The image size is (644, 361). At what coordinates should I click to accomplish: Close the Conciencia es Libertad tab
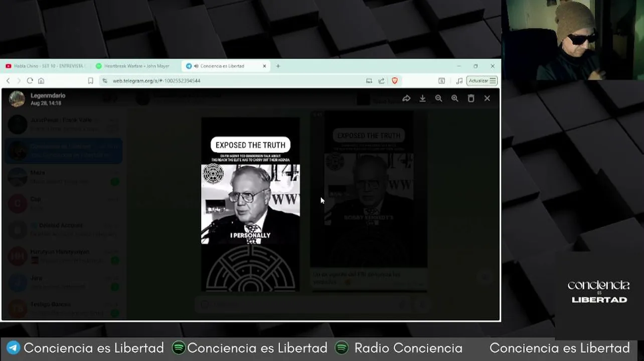click(x=264, y=66)
